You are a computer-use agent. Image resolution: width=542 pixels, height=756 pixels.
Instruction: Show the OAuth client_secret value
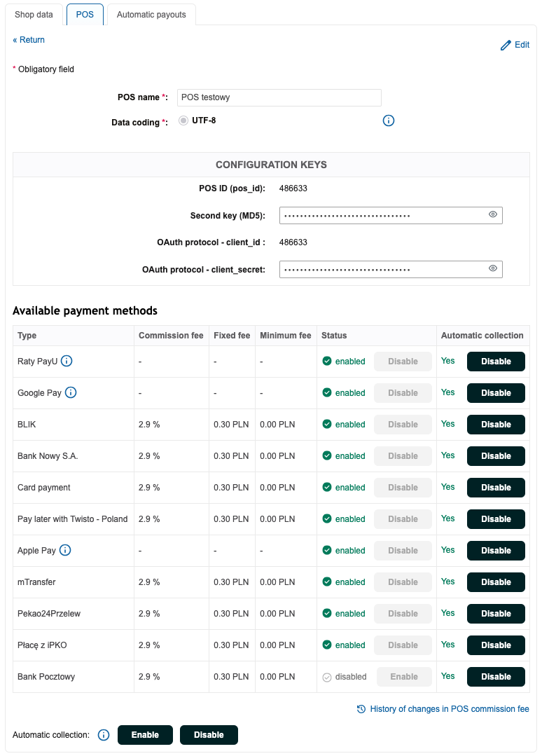point(493,269)
